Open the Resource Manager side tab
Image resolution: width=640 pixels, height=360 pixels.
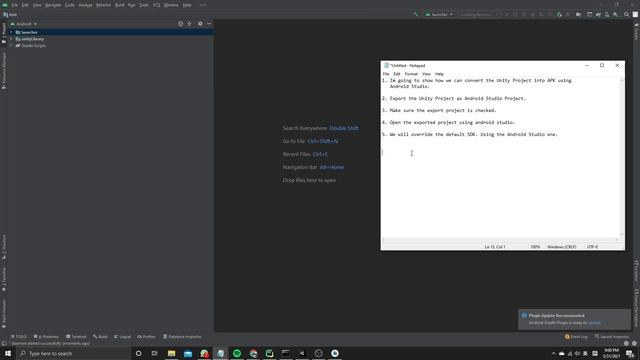coord(4,70)
